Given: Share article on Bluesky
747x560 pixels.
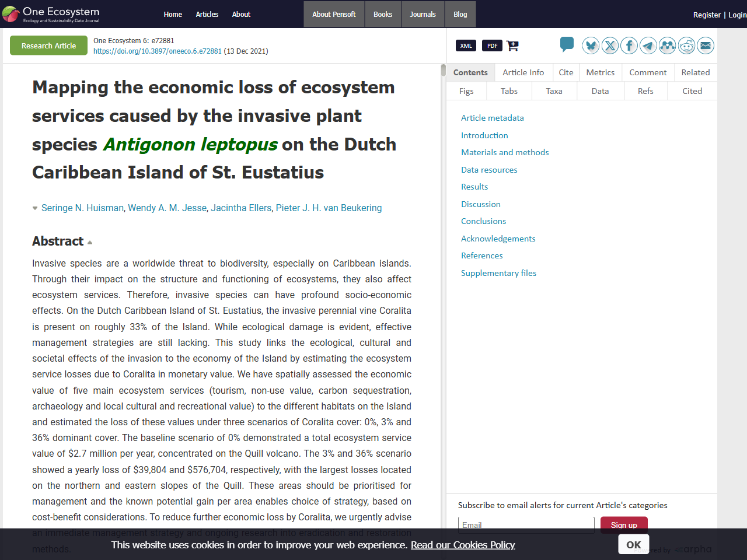Looking at the screenshot, I should (x=591, y=45).
